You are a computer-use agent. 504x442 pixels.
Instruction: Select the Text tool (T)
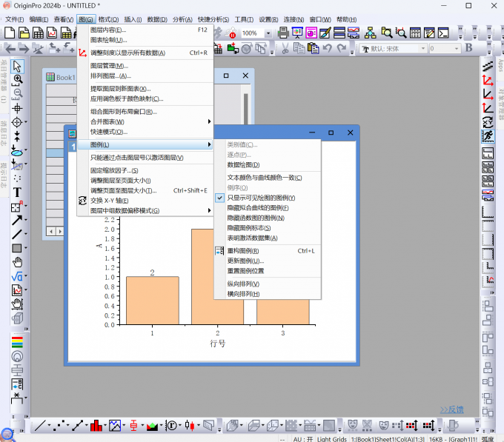(x=17, y=192)
